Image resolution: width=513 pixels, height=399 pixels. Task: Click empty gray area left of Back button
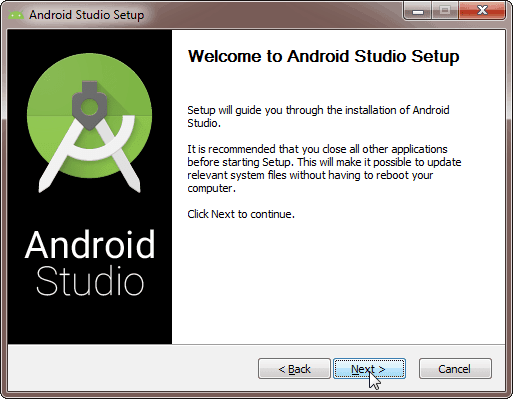tap(133, 369)
